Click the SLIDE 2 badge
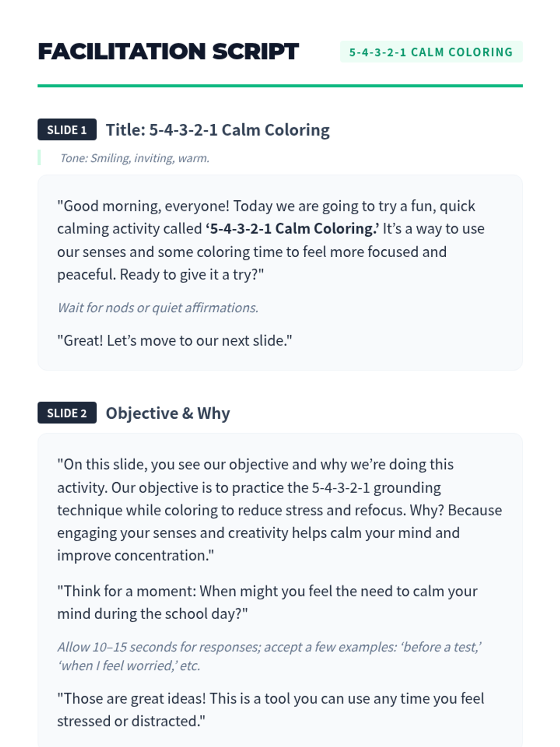Screen dimensions: 560x747 (67, 413)
